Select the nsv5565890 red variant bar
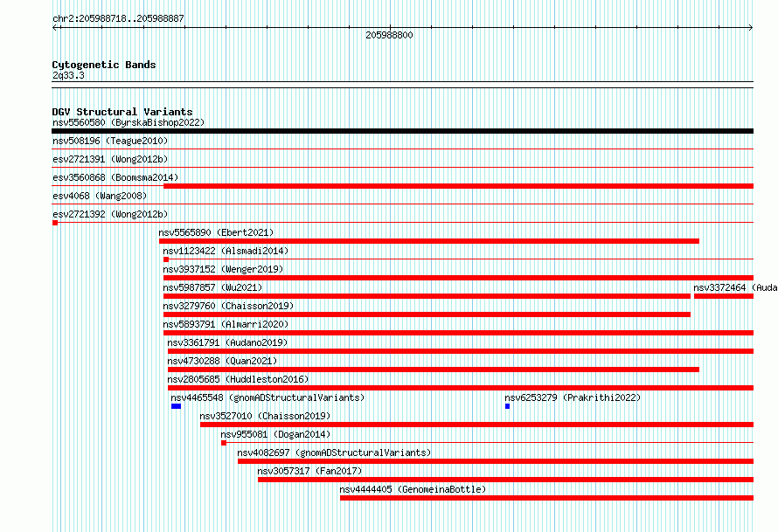This screenshot has width=778, height=532. pos(429,241)
